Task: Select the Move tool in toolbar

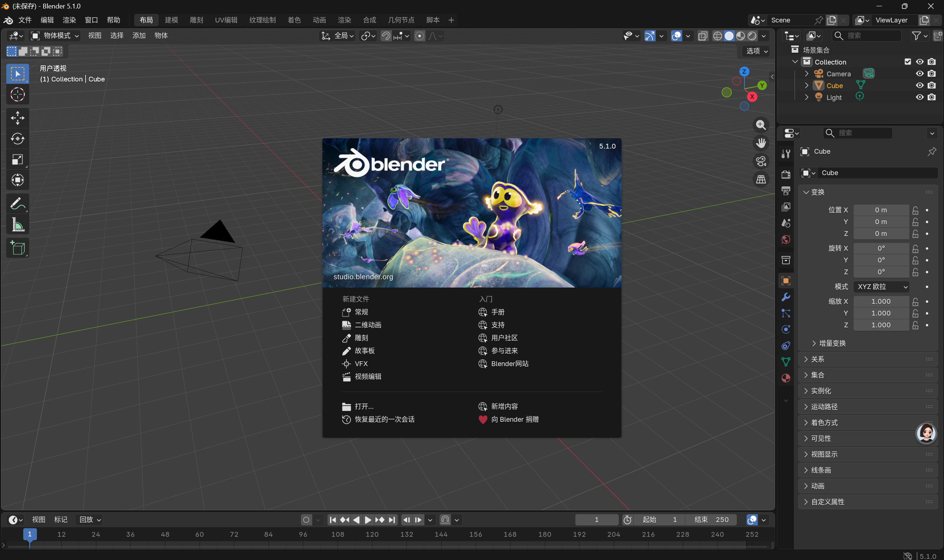Action: coord(17,118)
